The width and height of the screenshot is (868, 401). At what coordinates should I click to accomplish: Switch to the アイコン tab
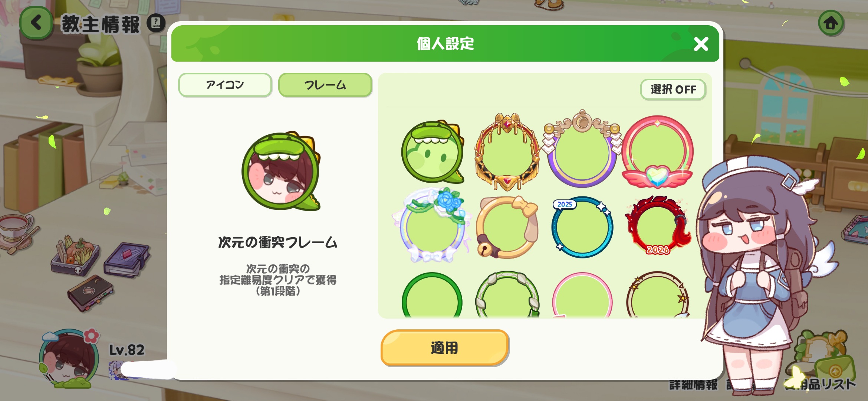pos(225,85)
